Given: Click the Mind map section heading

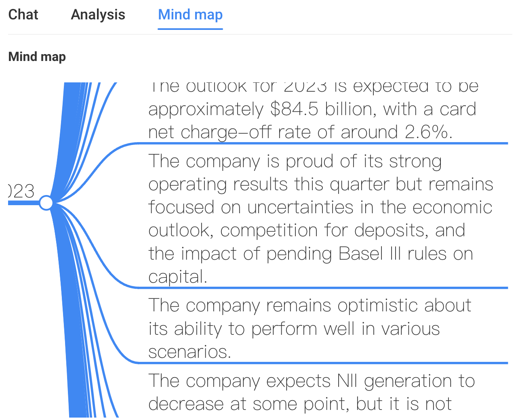Looking at the screenshot, I should click(37, 57).
